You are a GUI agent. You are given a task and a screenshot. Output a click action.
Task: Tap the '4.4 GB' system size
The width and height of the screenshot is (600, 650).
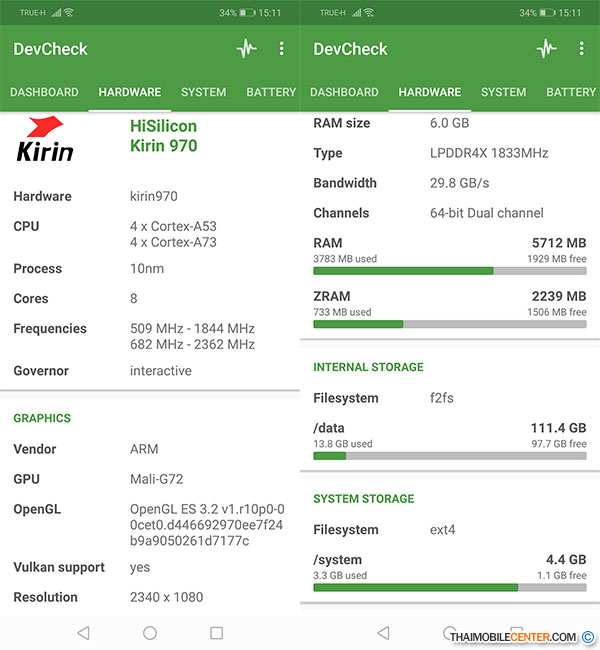566,560
